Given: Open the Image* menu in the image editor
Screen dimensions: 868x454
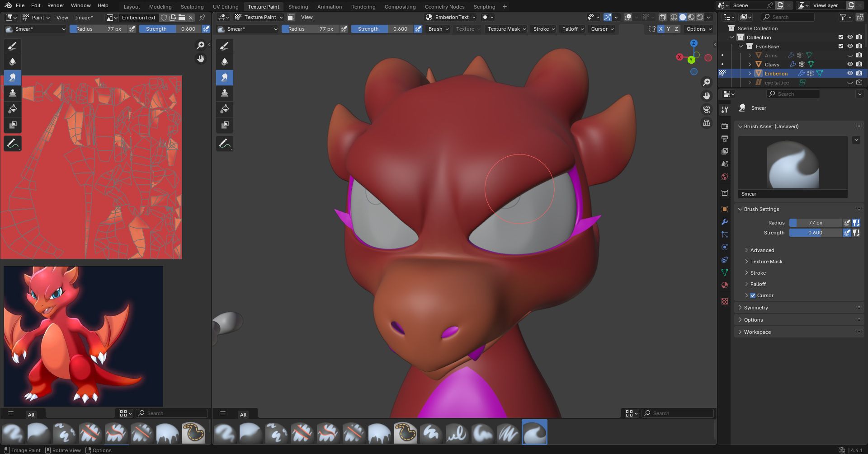Looking at the screenshot, I should pos(84,18).
